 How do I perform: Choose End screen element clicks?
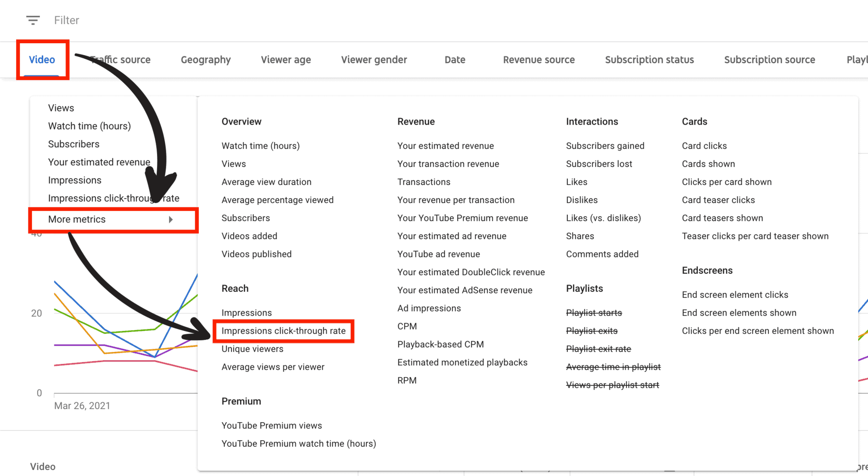(x=735, y=295)
